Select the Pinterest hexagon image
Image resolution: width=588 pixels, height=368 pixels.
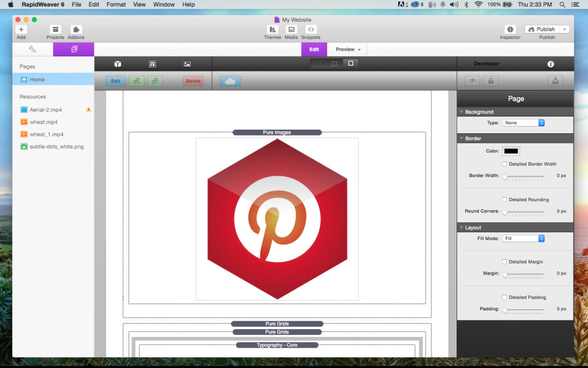(277, 219)
